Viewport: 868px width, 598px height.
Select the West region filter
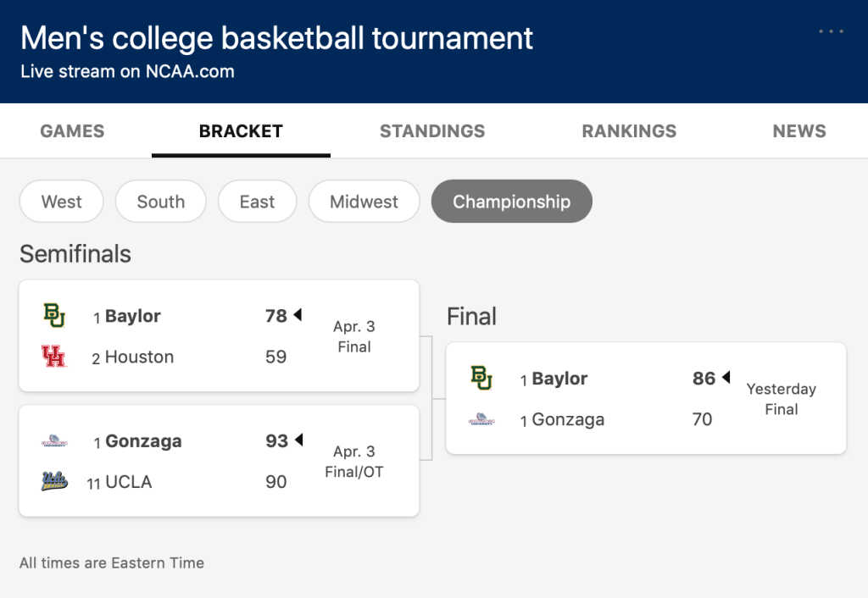point(62,202)
